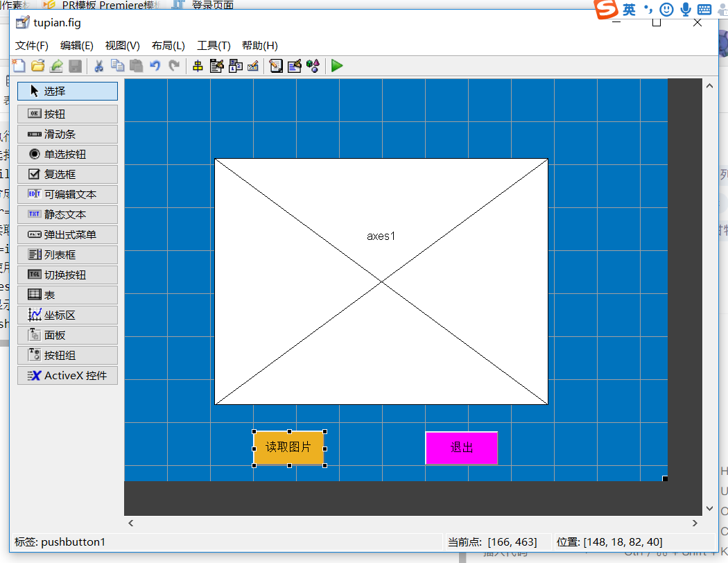Viewport: 728px width, 563px height.
Task: Open the 文件(F) menu
Action: click(32, 46)
